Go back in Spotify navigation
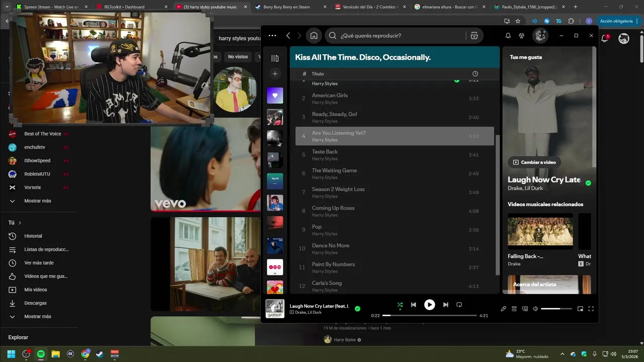Viewport: 644px width, 362px height. (x=288, y=36)
